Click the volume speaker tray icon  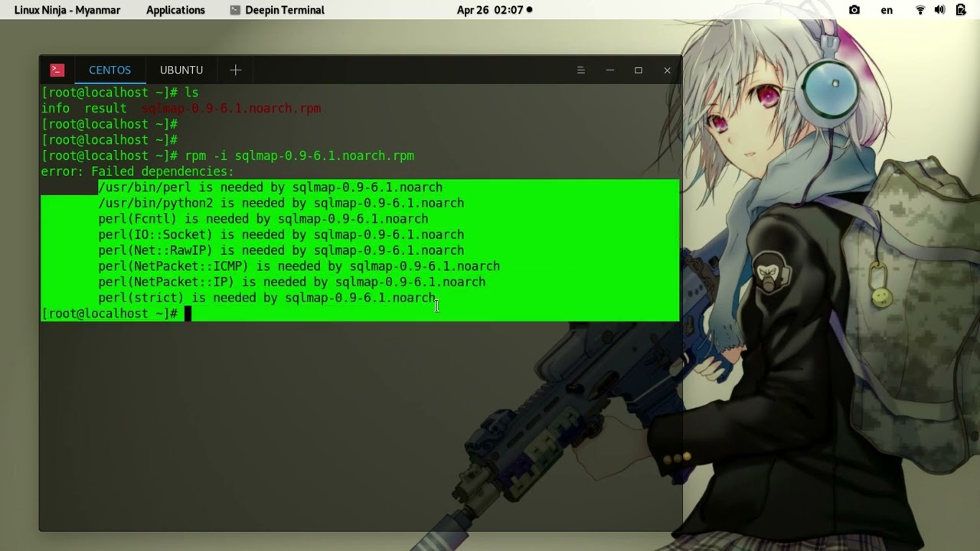pyautogui.click(x=940, y=10)
